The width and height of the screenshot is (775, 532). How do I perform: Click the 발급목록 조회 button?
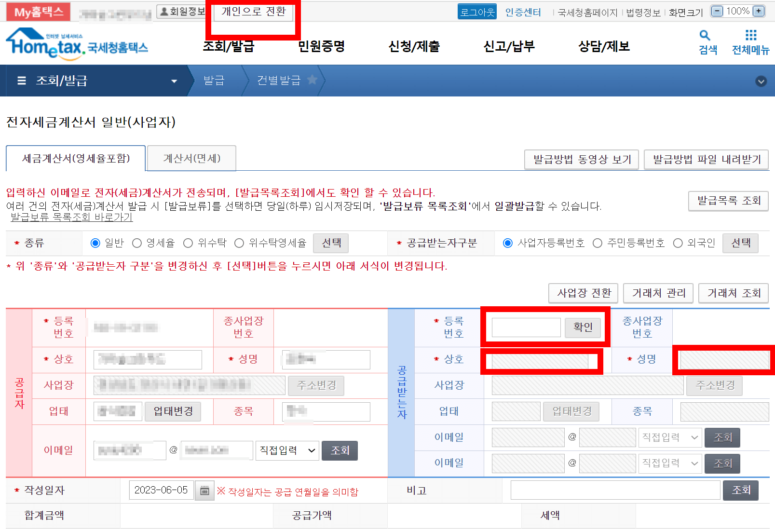[x=728, y=201]
